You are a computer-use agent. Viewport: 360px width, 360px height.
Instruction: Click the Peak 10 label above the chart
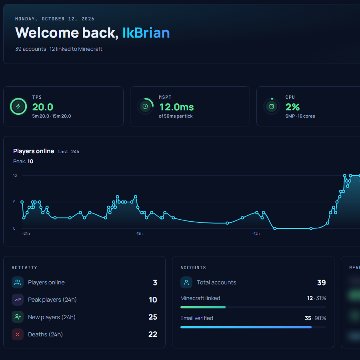coord(23,161)
